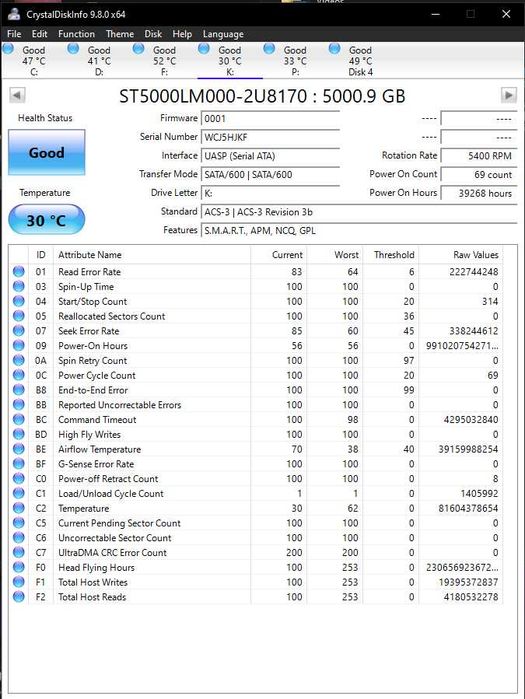Close the CrystalDiskInfo window

(506, 14)
